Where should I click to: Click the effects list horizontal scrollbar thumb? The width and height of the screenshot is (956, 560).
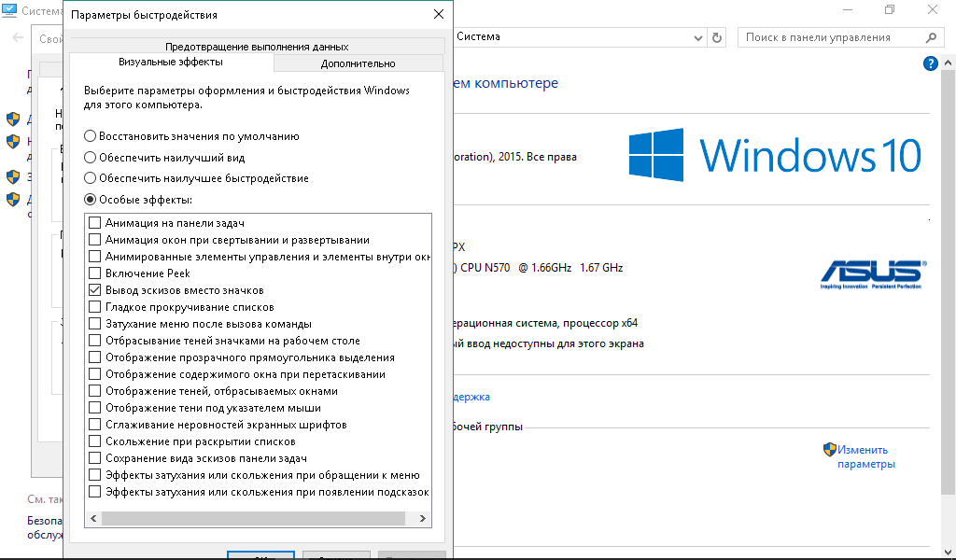coord(253,519)
